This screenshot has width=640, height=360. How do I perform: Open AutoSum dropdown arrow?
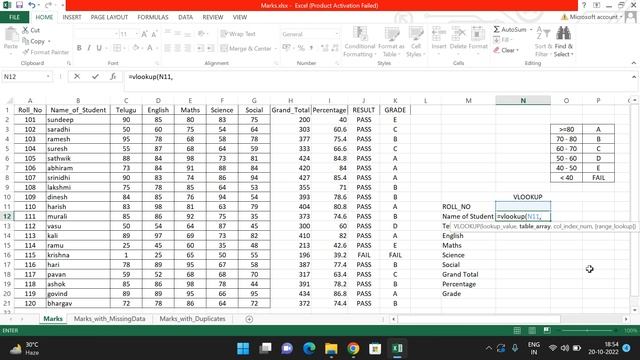coord(531,29)
